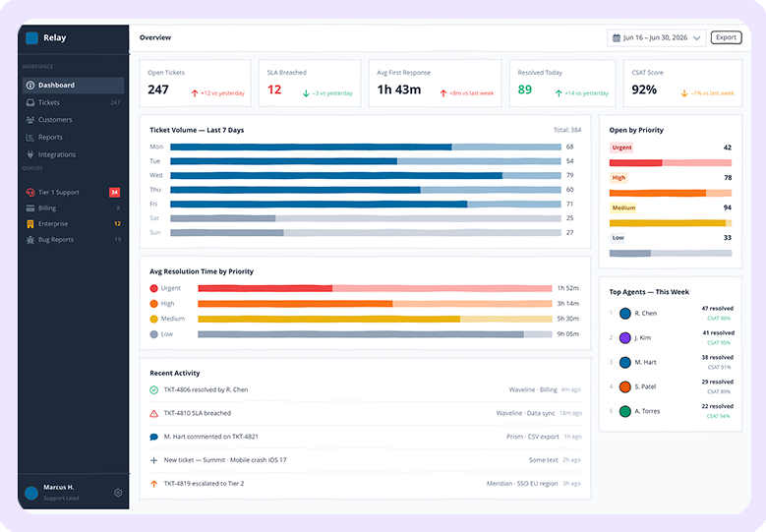Screen dimensions: 766x532
Task: Open the Avg First Response card
Action: point(435,83)
